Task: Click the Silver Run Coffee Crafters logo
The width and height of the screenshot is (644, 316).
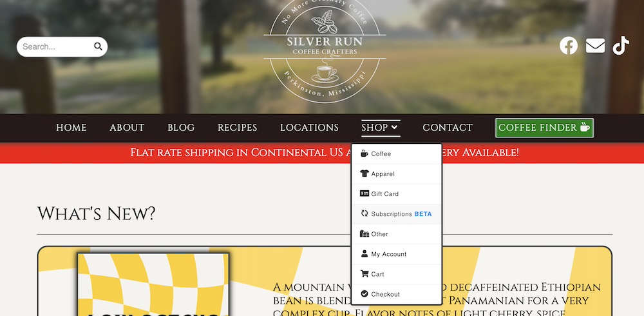Action: click(x=325, y=50)
